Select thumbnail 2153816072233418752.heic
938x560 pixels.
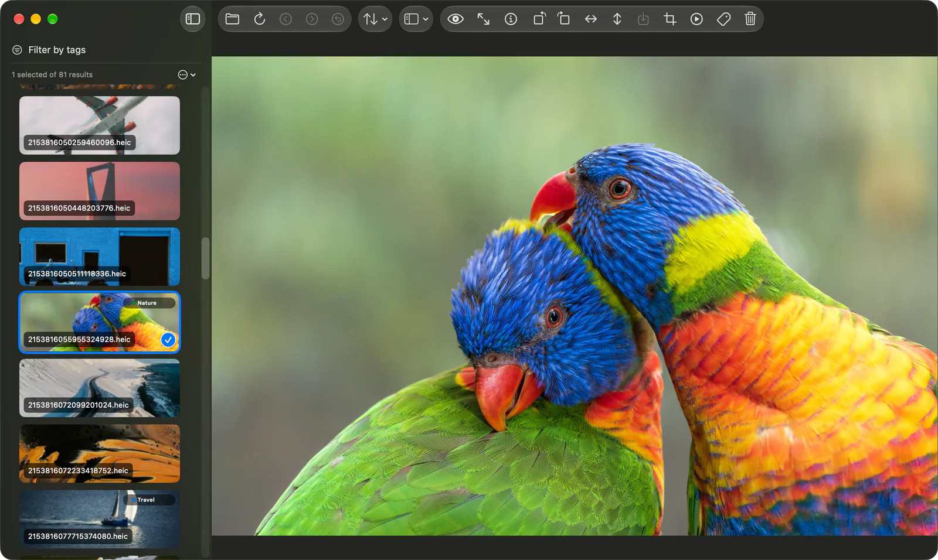pyautogui.click(x=100, y=453)
